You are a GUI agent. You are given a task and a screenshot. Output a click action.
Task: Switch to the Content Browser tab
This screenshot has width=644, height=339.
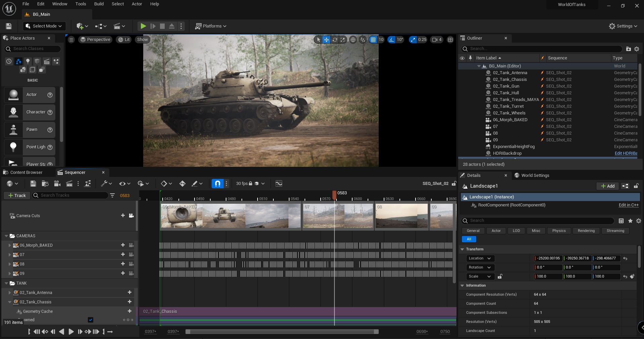[26, 173]
